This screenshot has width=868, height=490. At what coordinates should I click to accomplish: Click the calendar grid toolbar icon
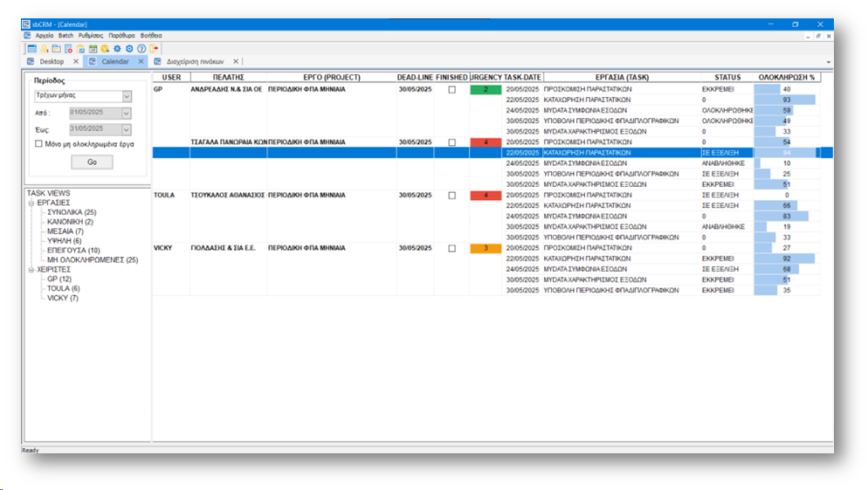(31, 49)
